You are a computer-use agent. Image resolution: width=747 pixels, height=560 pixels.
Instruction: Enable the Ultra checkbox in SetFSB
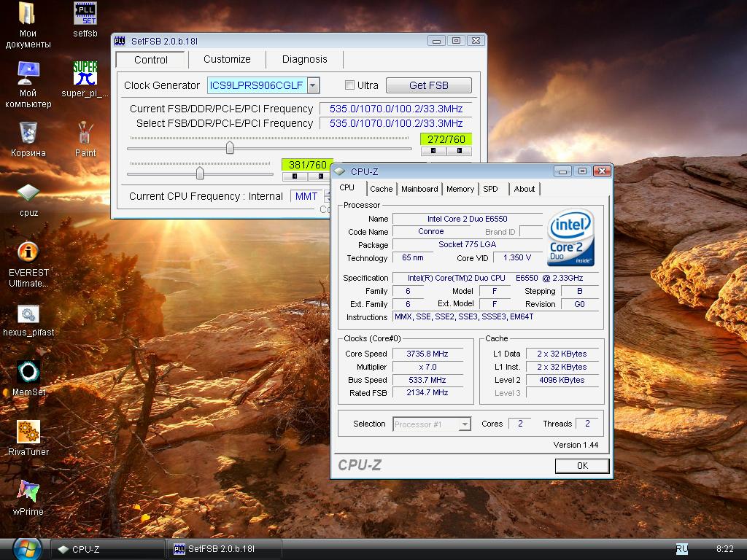tap(349, 85)
